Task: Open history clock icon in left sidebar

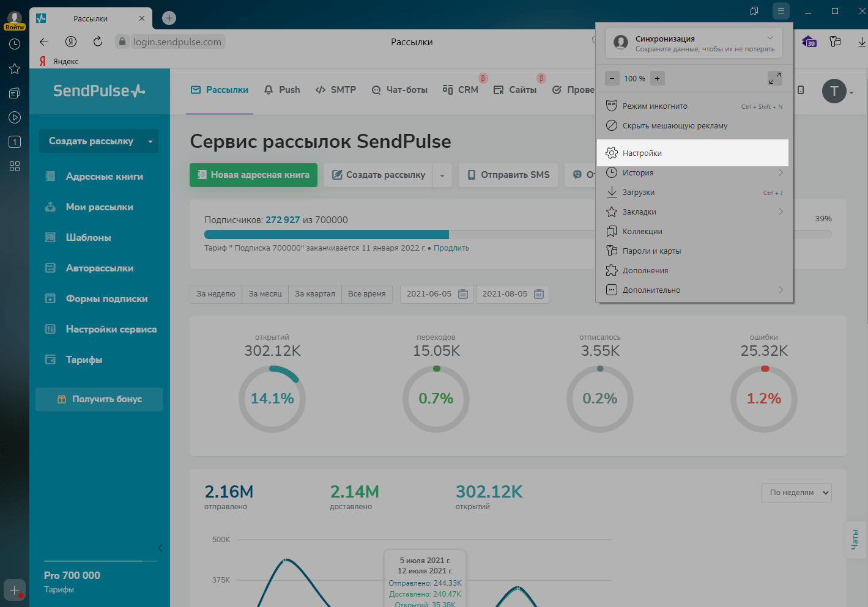Action: pos(15,44)
